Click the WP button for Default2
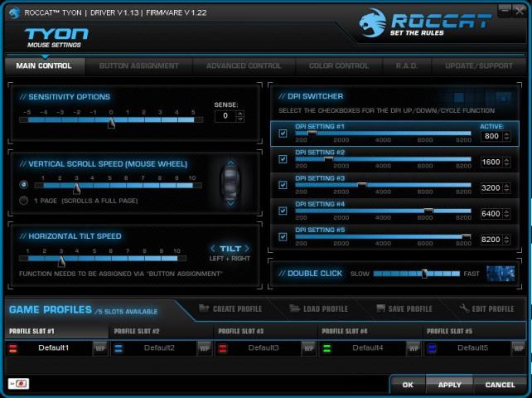Viewport: 532px width, 398px height. point(204,349)
